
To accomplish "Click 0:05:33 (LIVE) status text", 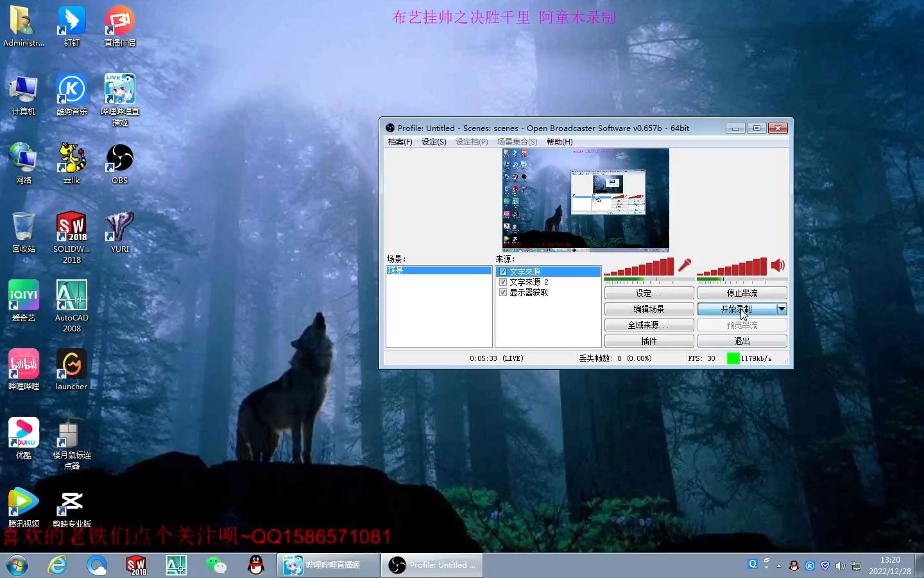I will tap(496, 358).
